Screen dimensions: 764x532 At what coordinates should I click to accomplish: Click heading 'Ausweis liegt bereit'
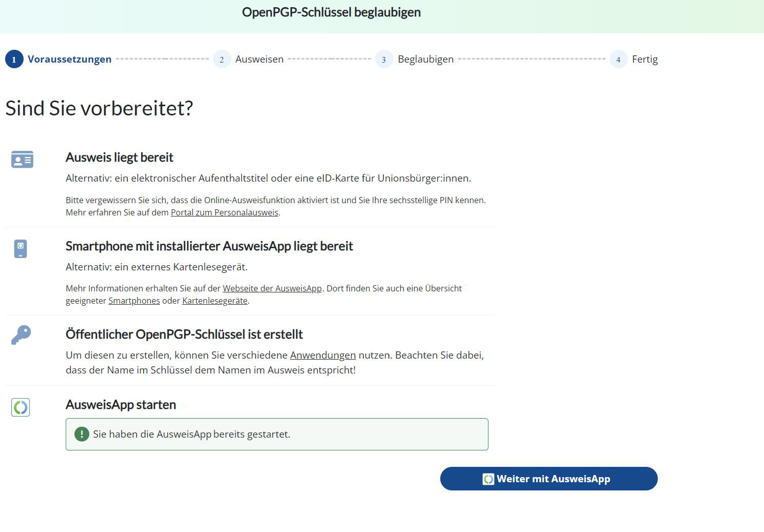click(x=119, y=157)
